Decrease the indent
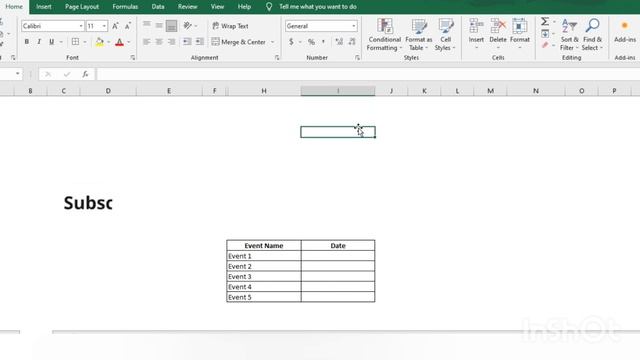The width and height of the screenshot is (640, 360). point(187,42)
